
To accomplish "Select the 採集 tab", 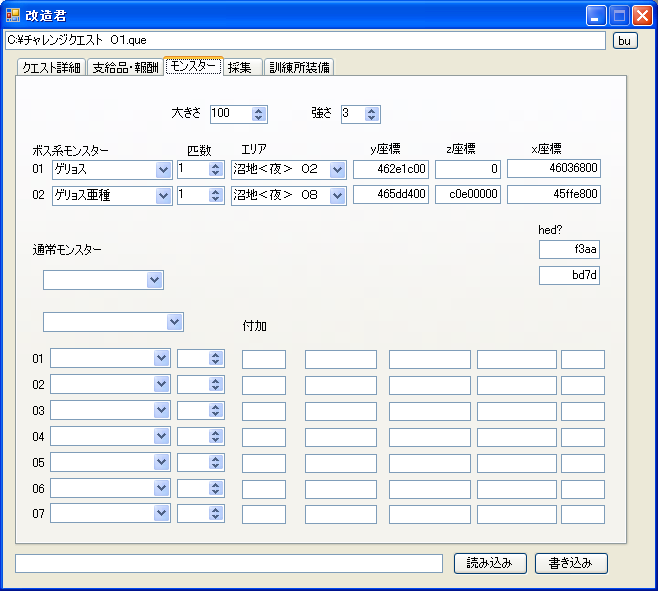I will 240,67.
